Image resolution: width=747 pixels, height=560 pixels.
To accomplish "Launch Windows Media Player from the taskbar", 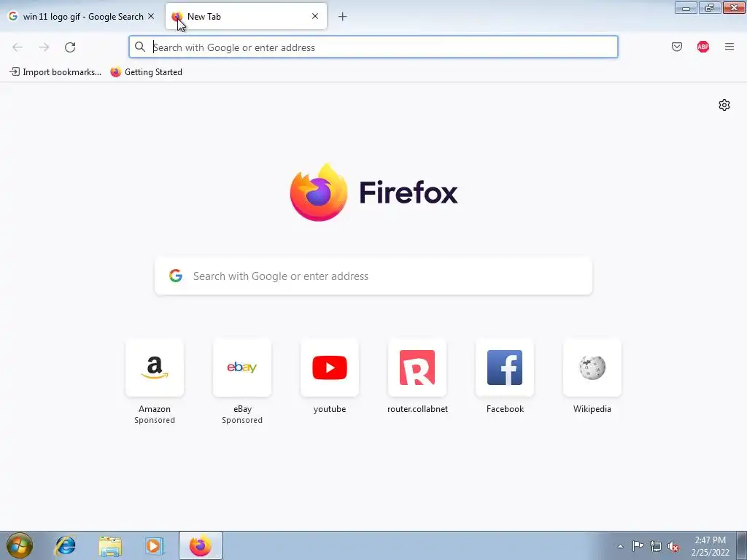I will point(155,545).
